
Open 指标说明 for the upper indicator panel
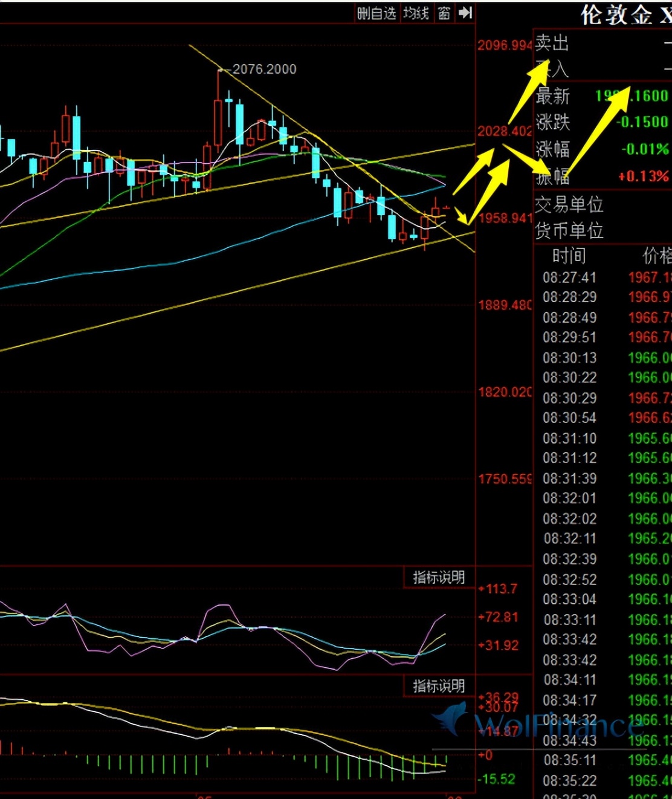pyautogui.click(x=439, y=577)
